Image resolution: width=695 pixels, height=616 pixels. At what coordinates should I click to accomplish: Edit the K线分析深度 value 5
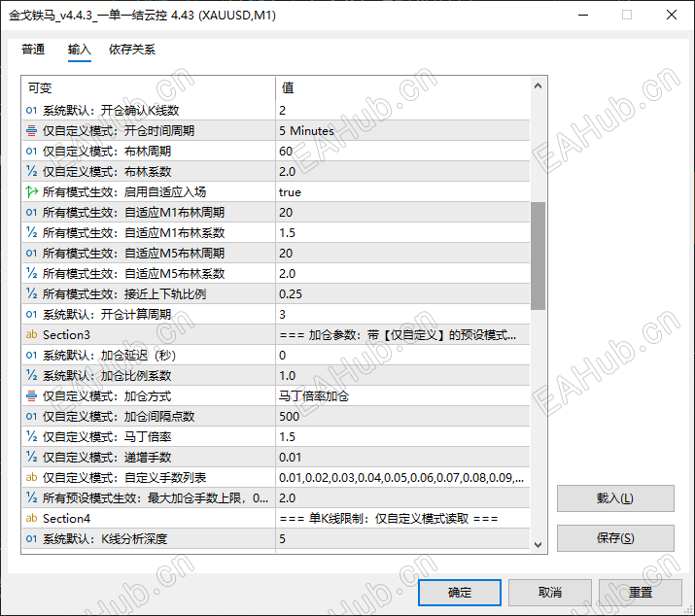pos(402,538)
